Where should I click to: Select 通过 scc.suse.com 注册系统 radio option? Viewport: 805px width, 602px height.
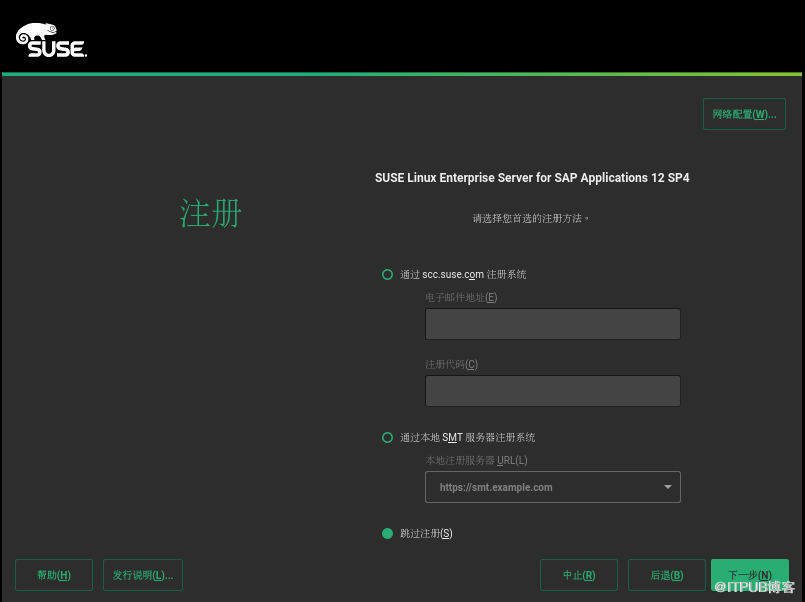click(388, 274)
